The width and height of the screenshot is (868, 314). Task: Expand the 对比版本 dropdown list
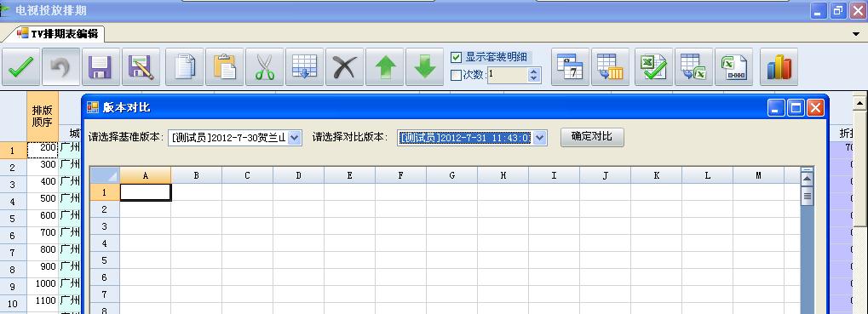click(x=540, y=138)
